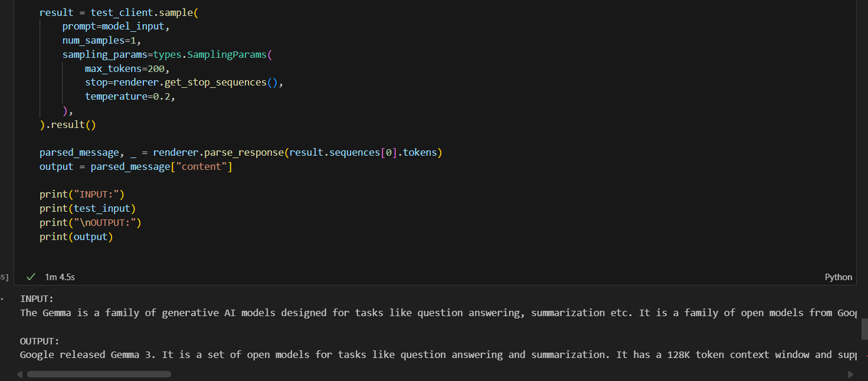
Task: Click the right arrow of horizontal scrollbar
Action: tap(850, 374)
